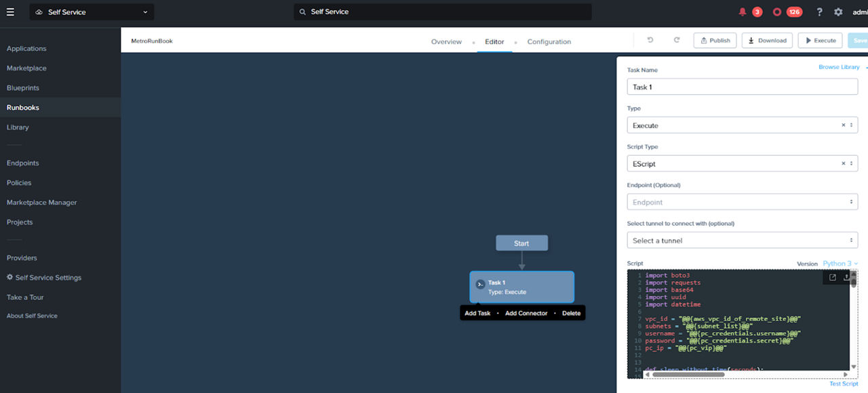This screenshot has width=868, height=393.
Task: Click the Test Script link
Action: (844, 384)
